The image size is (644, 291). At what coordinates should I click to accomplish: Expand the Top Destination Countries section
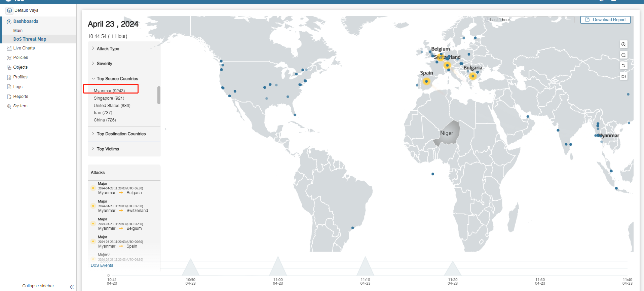coord(121,134)
